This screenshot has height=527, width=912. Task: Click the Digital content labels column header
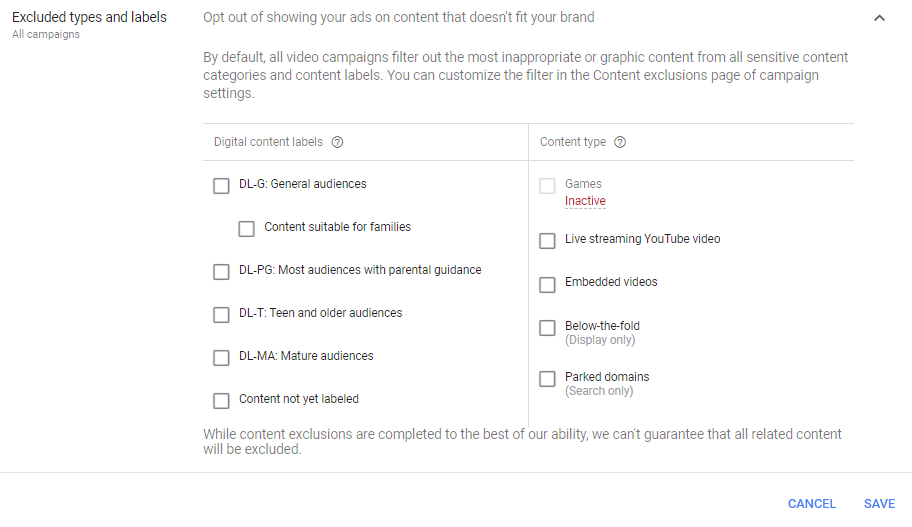point(268,142)
